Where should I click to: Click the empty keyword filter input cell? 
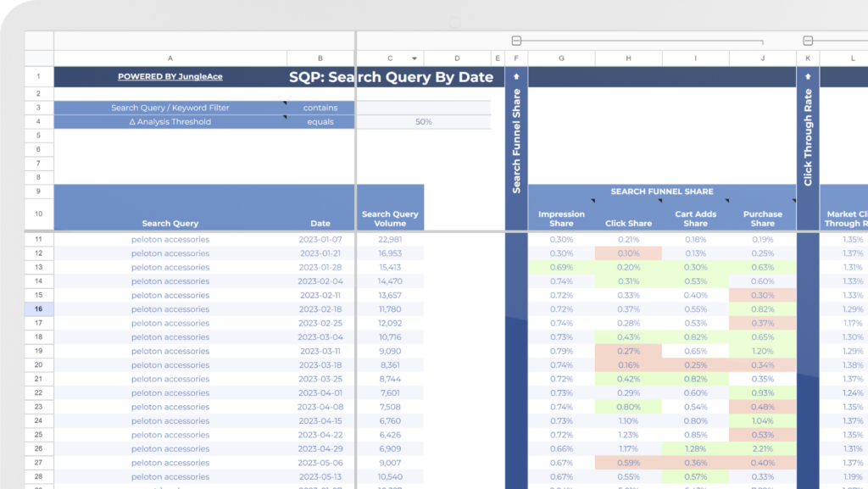pos(424,108)
